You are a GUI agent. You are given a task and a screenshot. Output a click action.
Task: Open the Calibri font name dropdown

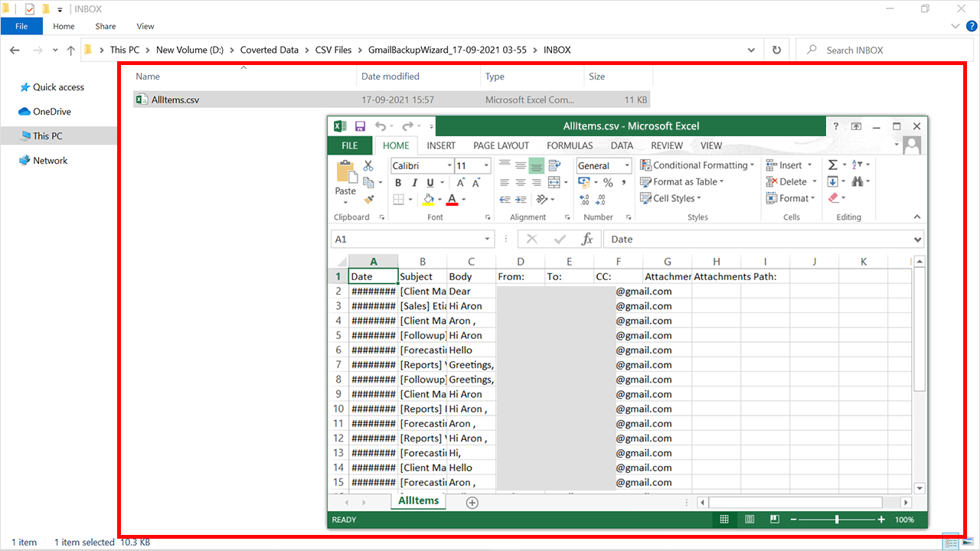point(449,166)
